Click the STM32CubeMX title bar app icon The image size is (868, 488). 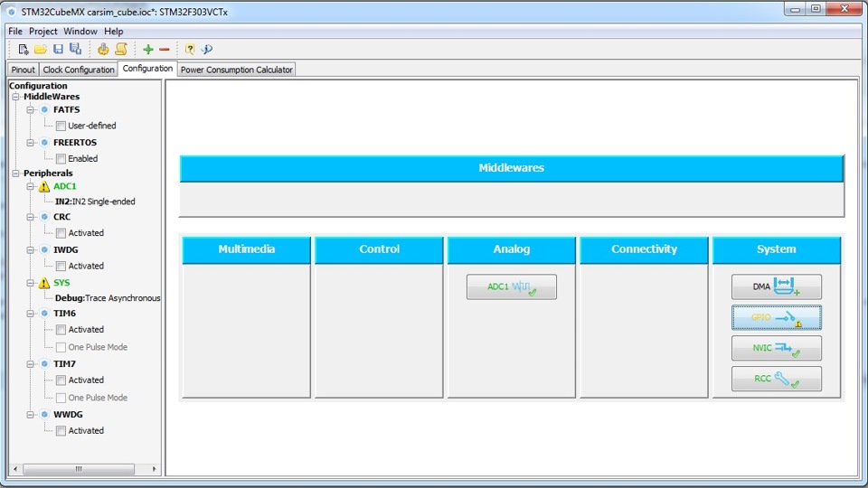click(11, 12)
